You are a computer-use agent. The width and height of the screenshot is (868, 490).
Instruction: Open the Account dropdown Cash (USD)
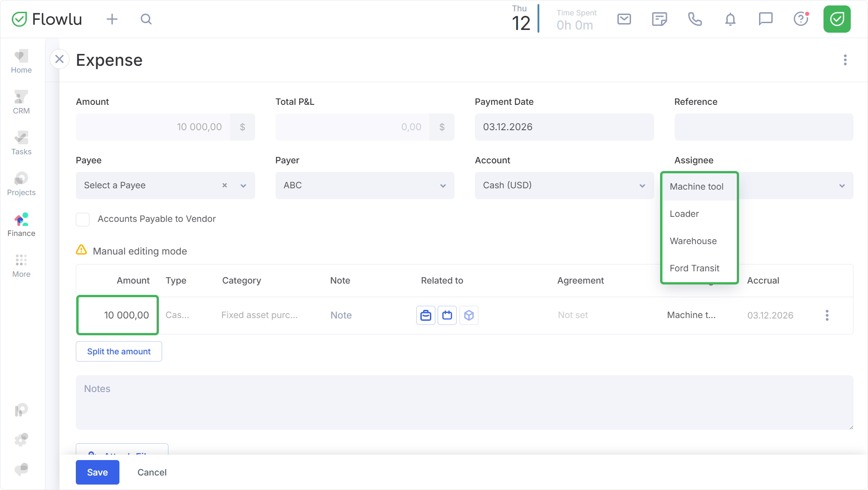pyautogui.click(x=564, y=186)
